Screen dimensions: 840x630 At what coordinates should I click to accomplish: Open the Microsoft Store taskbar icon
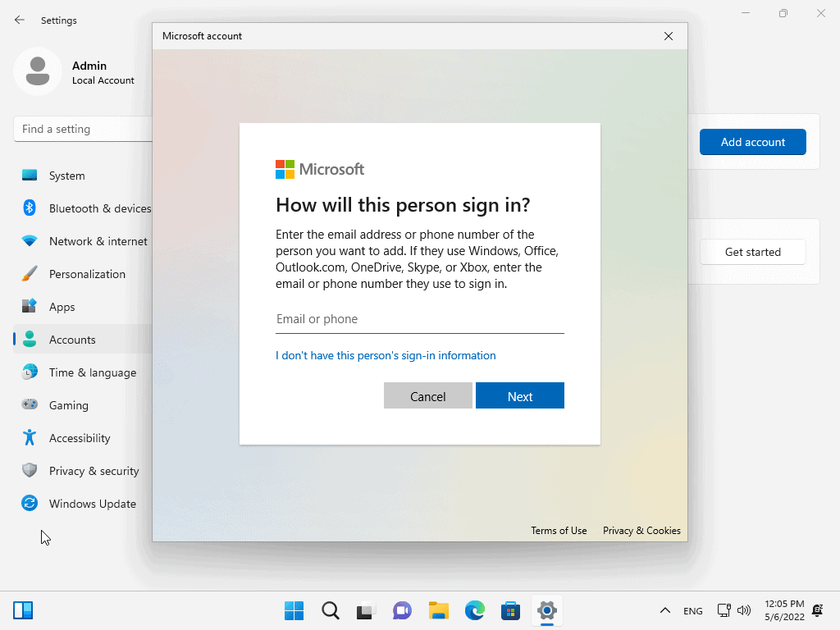pos(510,610)
